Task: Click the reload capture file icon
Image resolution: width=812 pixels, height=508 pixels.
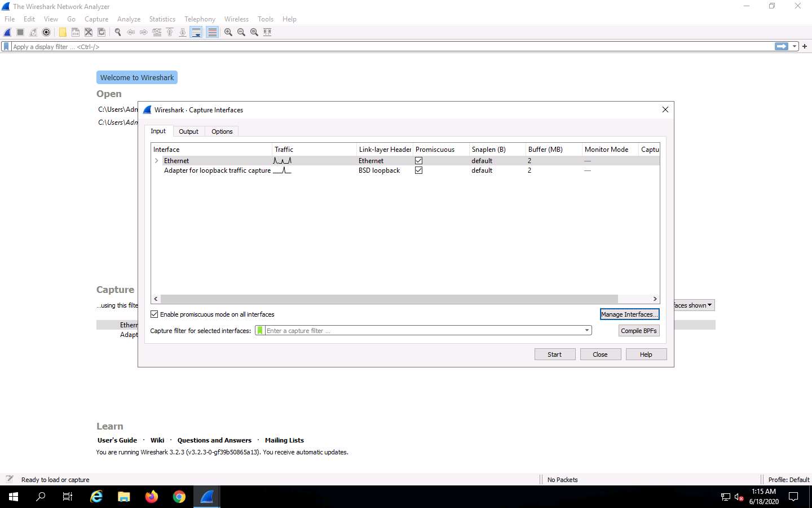Action: (x=101, y=32)
